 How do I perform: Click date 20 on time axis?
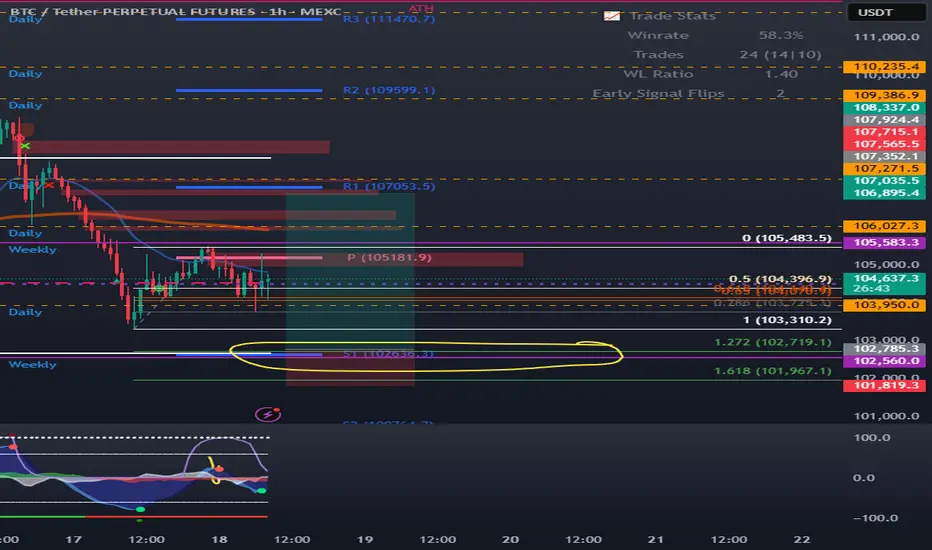coord(511,539)
